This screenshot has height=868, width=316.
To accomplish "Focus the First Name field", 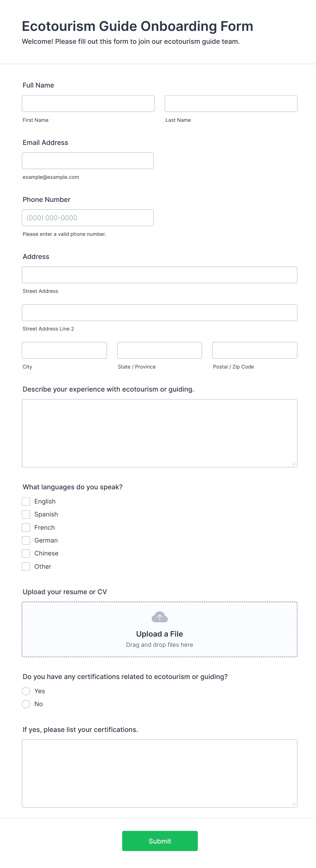I will [x=88, y=103].
